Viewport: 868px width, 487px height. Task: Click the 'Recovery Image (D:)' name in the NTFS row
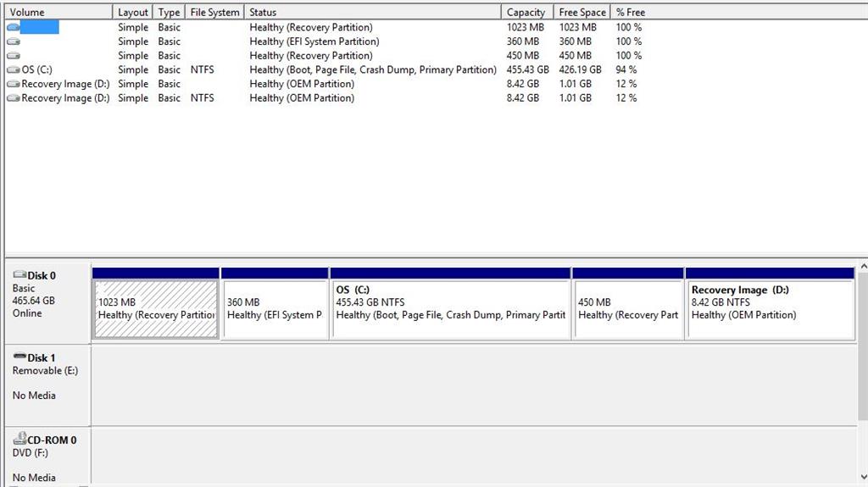[65, 98]
